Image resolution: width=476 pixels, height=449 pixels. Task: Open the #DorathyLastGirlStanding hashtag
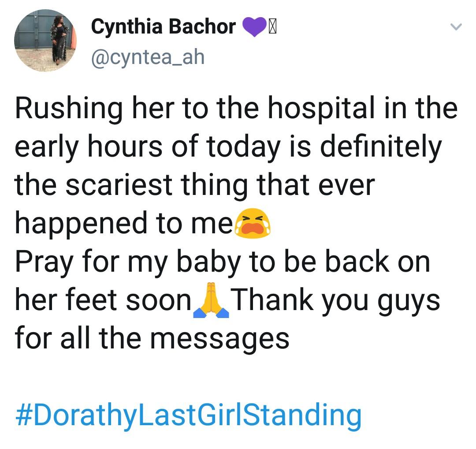pyautogui.click(x=188, y=415)
